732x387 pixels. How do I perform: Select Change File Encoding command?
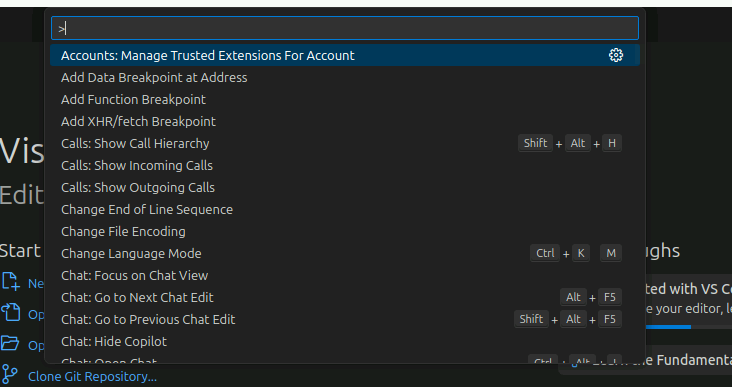(x=345, y=231)
